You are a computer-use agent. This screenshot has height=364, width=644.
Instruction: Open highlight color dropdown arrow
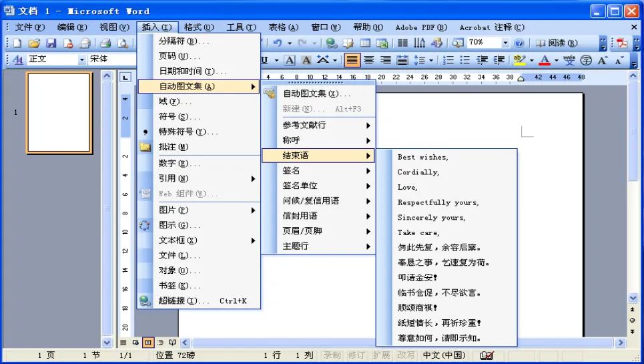pos(531,60)
